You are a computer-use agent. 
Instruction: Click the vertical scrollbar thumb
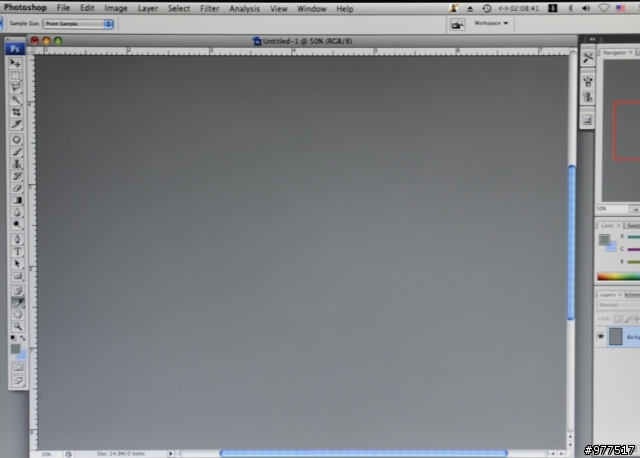point(571,242)
